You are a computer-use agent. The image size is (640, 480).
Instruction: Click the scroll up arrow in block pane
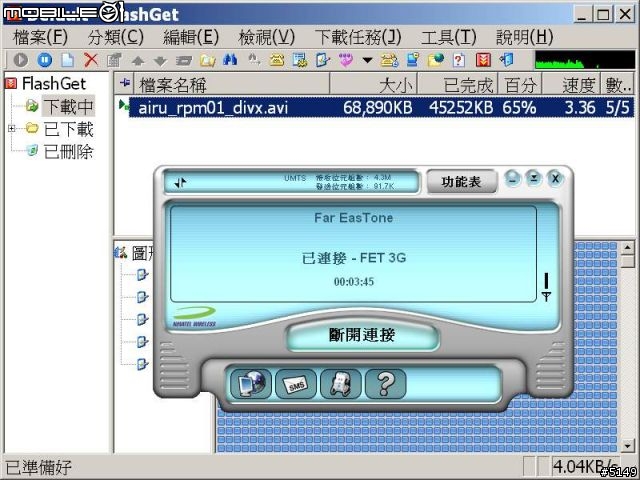[627, 247]
